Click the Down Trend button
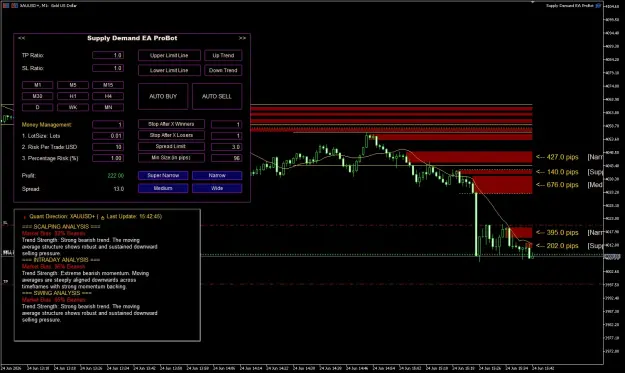The width and height of the screenshot is (625, 373). tap(223, 70)
